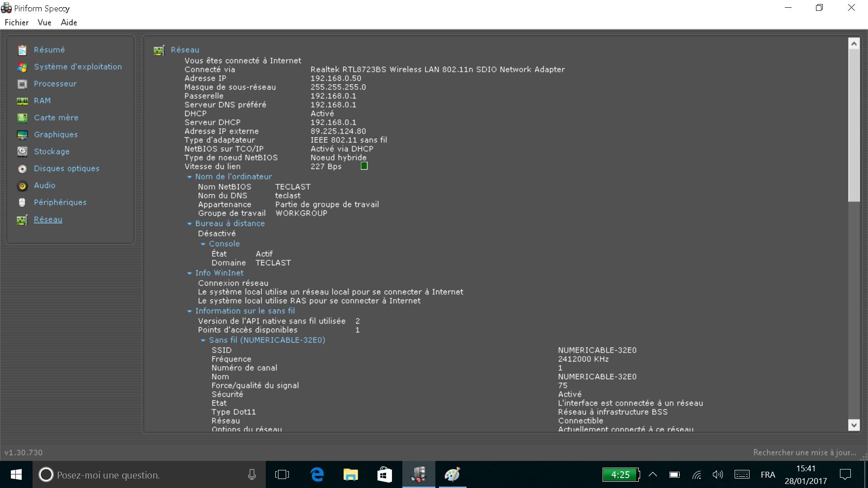Open the Périphériques mouse icon
868x488 pixels.
[22, 203]
